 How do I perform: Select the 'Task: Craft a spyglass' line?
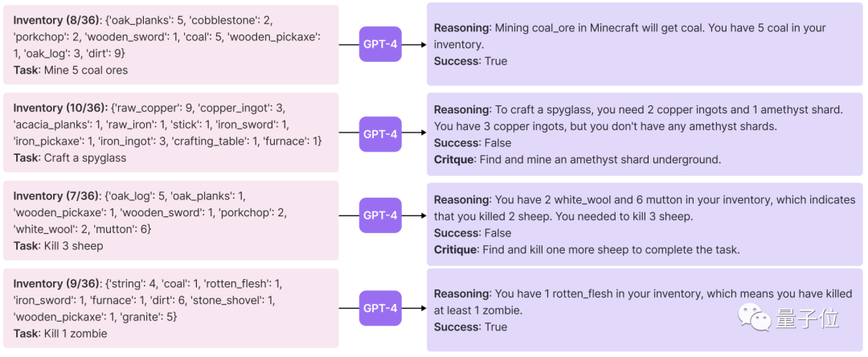(70, 158)
